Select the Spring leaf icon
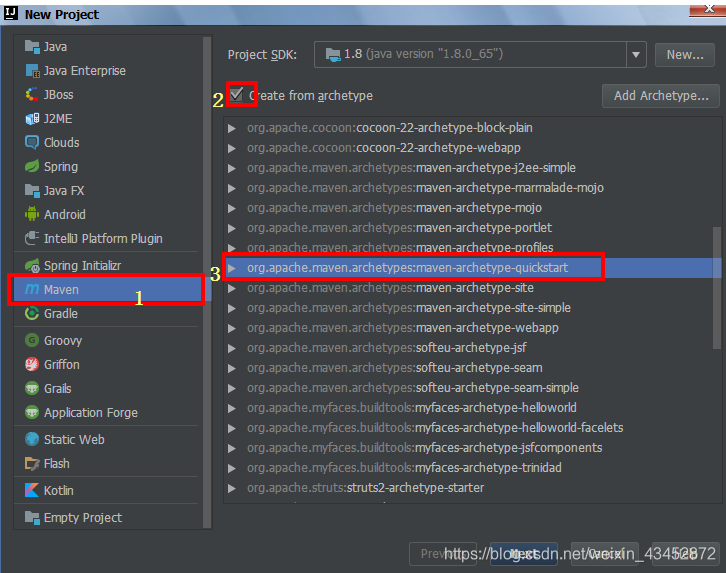Image resolution: width=726 pixels, height=573 pixels. click(x=32, y=167)
